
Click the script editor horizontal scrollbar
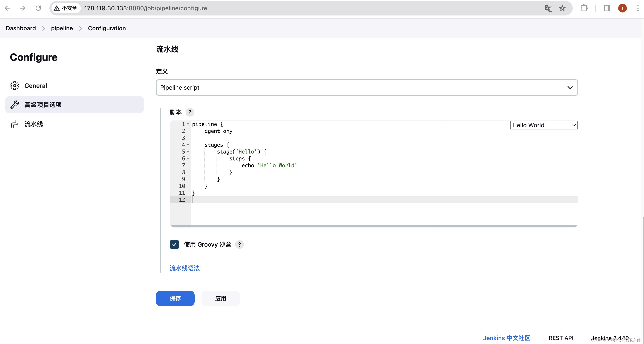tap(374, 226)
